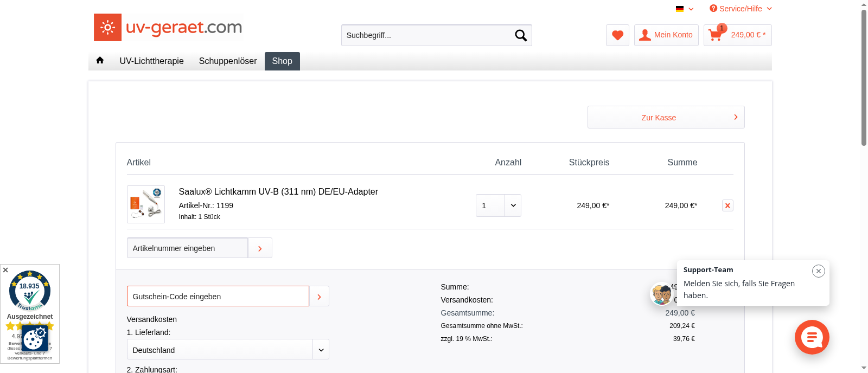This screenshot has height=373, width=868.
Task: Open the UV-Lichttherapie menu item
Action: (x=151, y=61)
